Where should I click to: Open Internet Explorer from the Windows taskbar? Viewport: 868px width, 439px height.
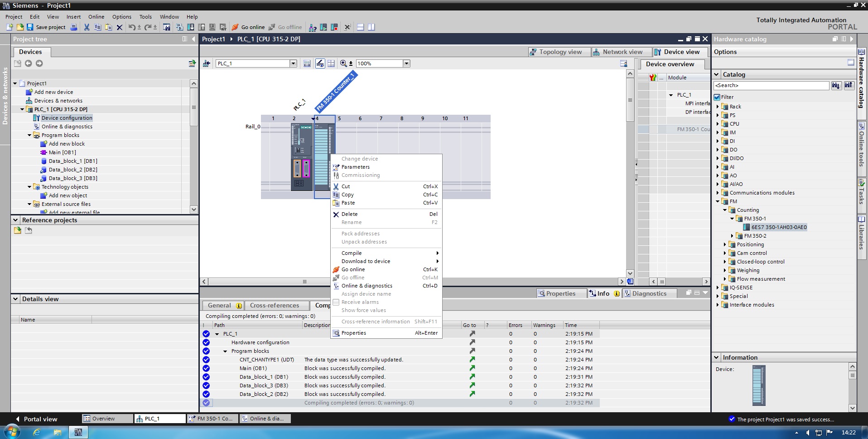[x=37, y=432]
